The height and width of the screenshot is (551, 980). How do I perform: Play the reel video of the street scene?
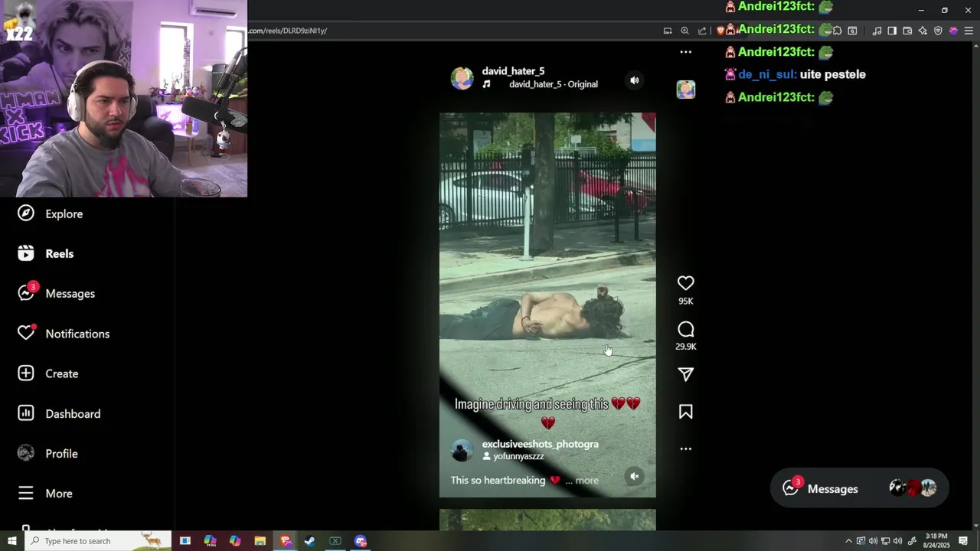pyautogui.click(x=547, y=305)
